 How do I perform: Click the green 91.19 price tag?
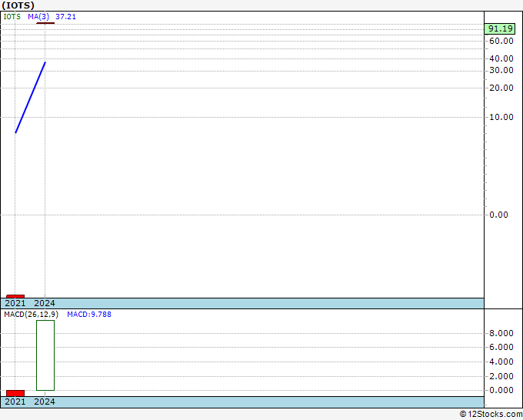(x=501, y=28)
